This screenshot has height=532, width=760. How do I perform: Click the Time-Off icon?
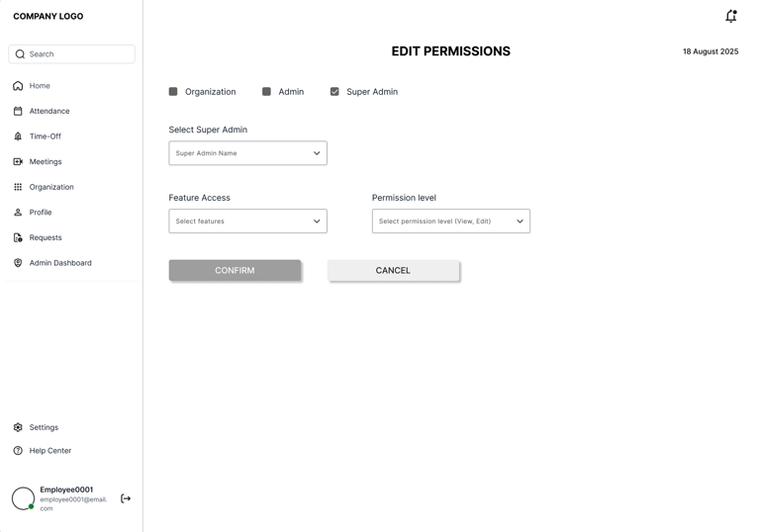[x=18, y=136]
